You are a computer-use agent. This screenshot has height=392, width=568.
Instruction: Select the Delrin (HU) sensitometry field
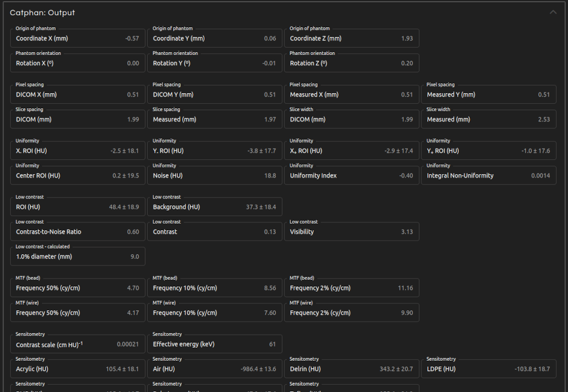coord(352,369)
